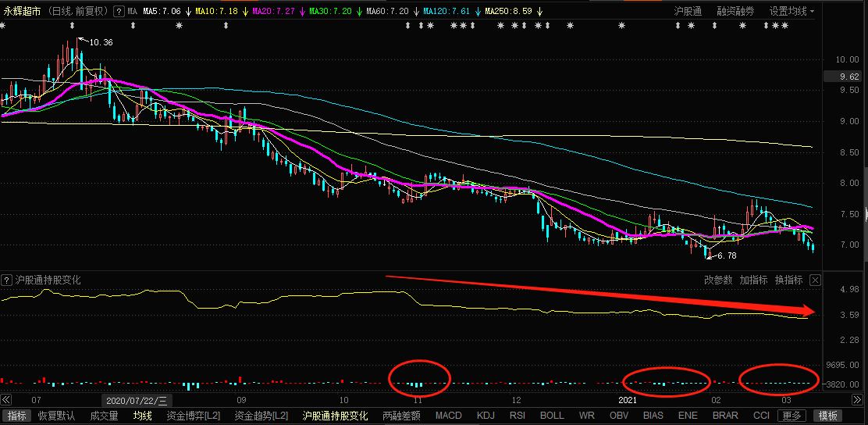Toggle the 融资融券 overlay

tap(735, 12)
